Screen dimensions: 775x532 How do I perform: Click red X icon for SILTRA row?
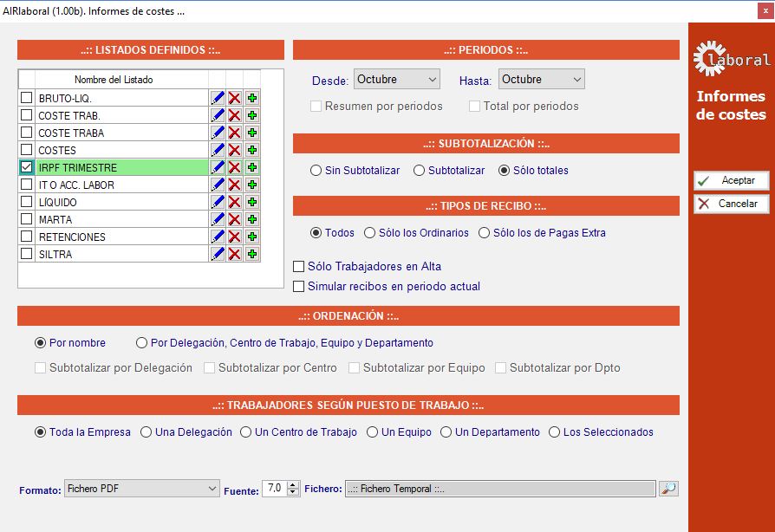tap(234, 255)
